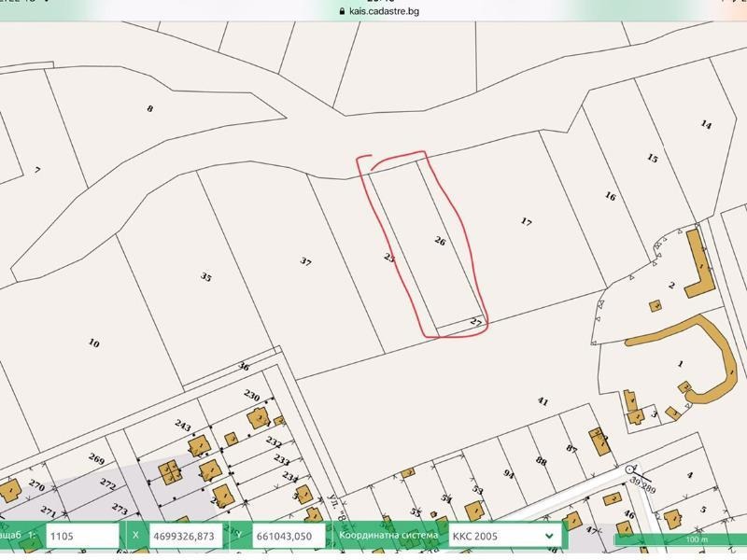Select parcel 37 left of the red outline
The height and width of the screenshot is (560, 747).
tap(305, 259)
